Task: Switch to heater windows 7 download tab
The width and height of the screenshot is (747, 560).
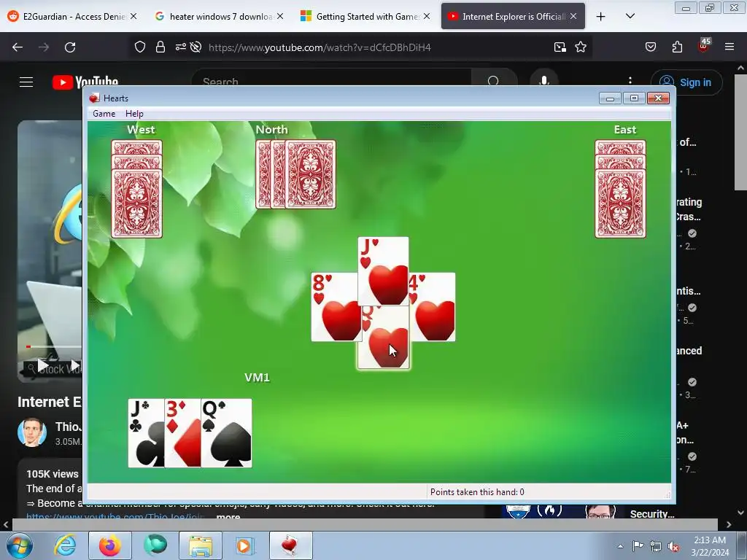Action: click(219, 16)
